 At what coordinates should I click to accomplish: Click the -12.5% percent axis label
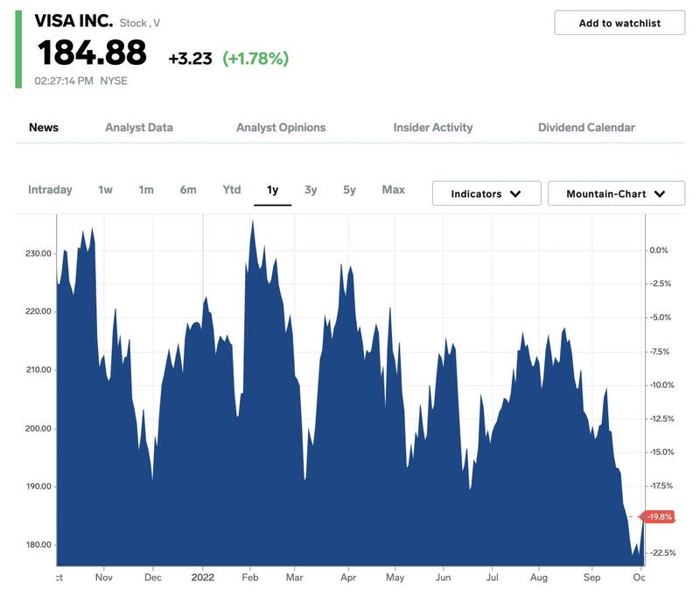pyautogui.click(x=661, y=419)
